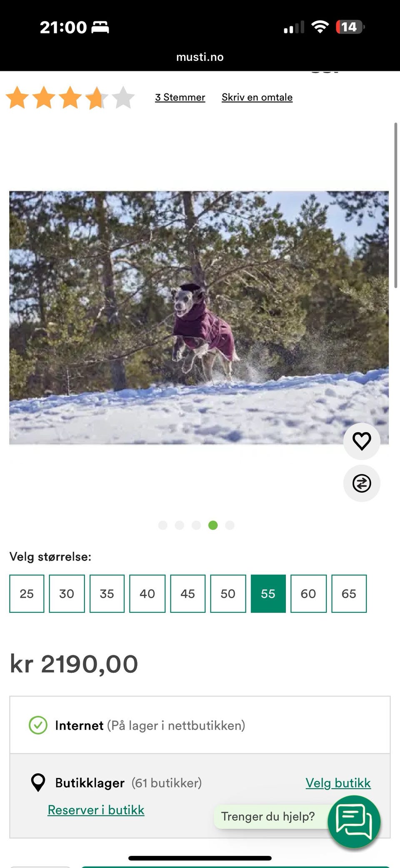Tap the battery indicator showing 14
This screenshot has height=868, width=400.
tap(350, 27)
